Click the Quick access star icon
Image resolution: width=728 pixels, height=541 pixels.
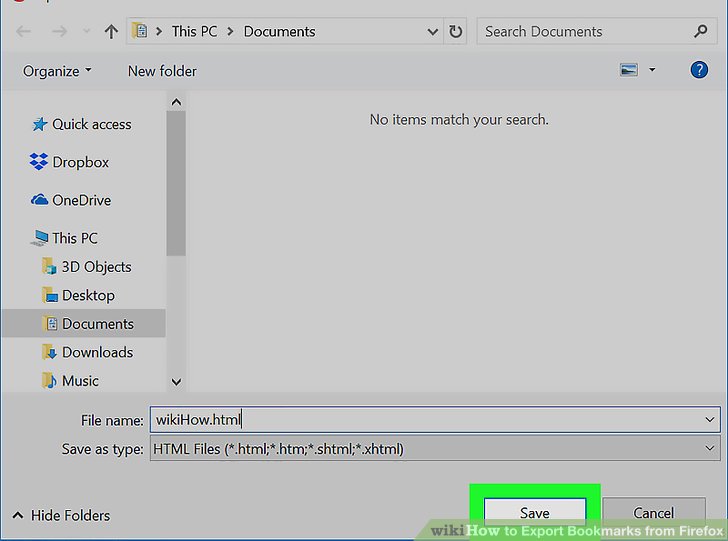(40, 124)
